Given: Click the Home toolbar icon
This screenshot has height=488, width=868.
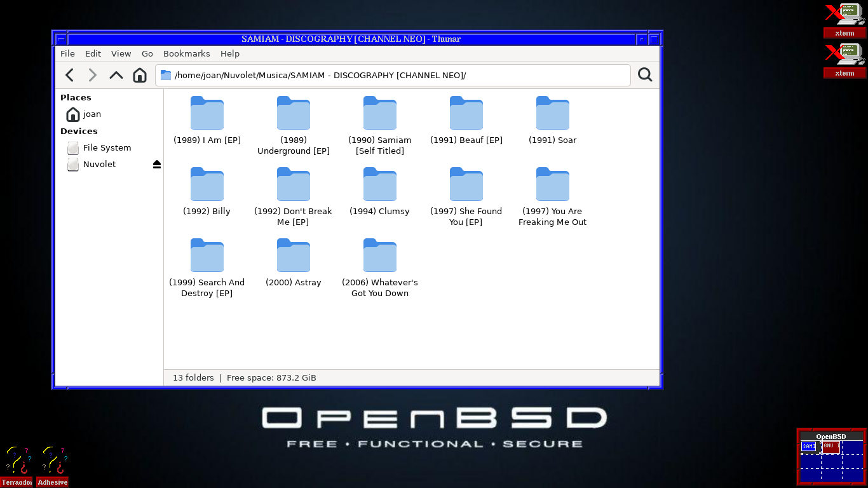Looking at the screenshot, I should pyautogui.click(x=139, y=75).
